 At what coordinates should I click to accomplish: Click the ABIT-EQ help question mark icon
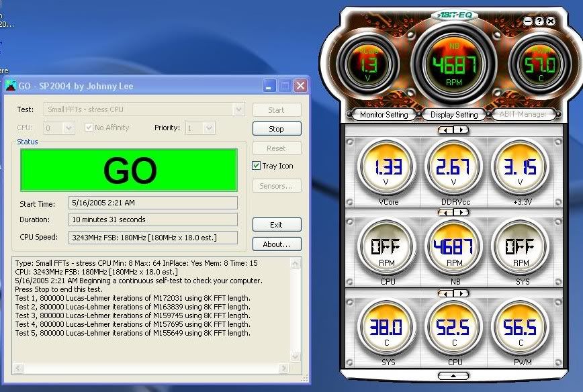[539, 21]
